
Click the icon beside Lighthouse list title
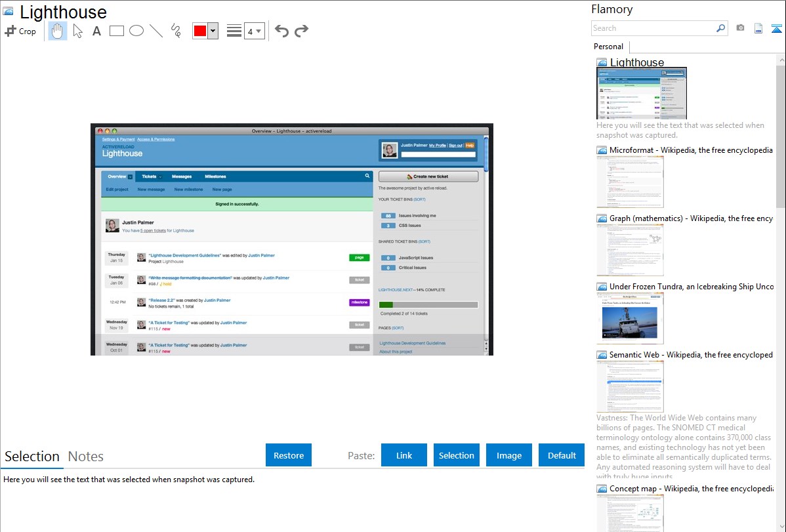[602, 62]
